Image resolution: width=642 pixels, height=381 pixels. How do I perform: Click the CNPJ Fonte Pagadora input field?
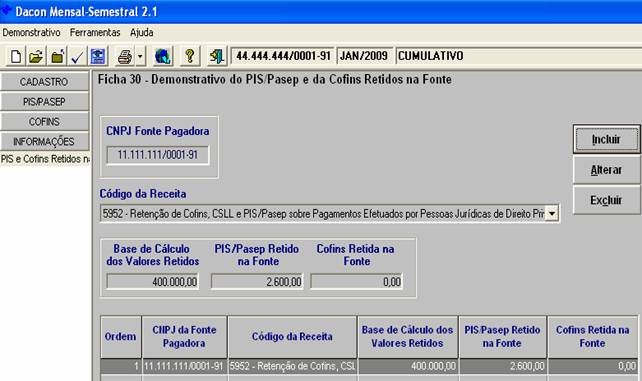click(x=158, y=155)
